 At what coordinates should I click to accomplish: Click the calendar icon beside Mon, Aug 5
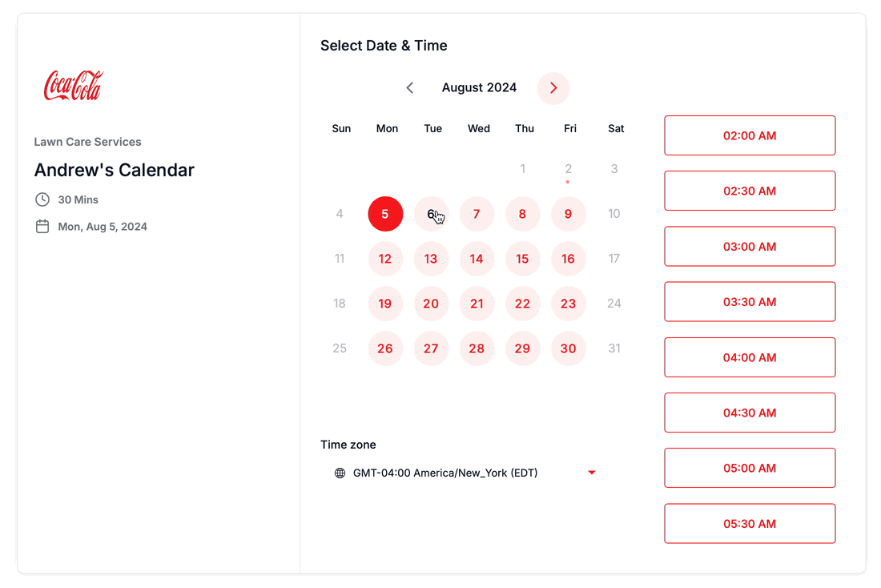click(42, 227)
